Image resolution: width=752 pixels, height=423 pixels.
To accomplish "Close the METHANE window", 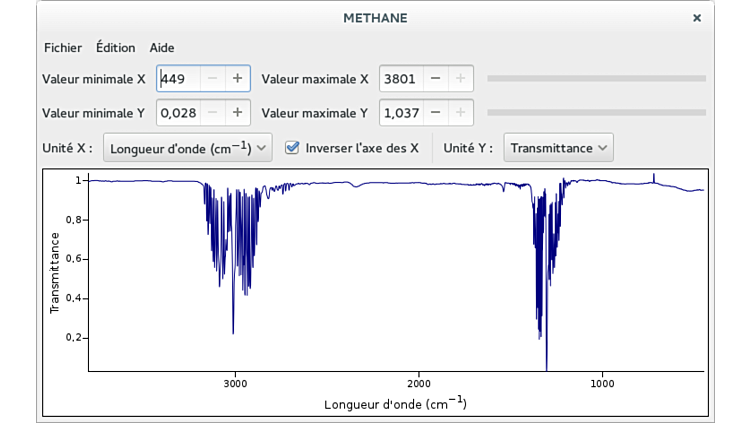I will (697, 18).
